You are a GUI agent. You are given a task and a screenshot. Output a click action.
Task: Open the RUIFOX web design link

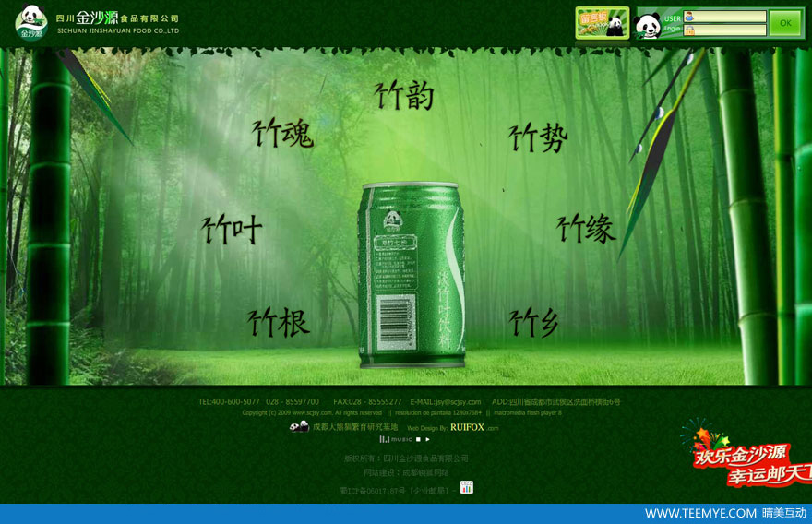[x=467, y=427]
